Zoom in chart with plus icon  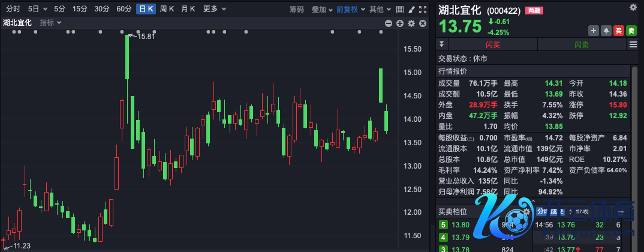click(x=400, y=23)
